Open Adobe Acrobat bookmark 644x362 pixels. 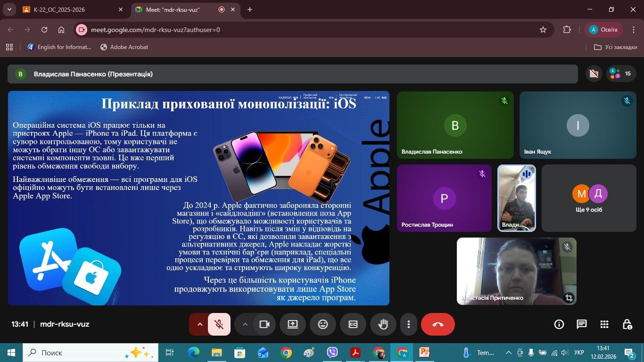(x=124, y=47)
